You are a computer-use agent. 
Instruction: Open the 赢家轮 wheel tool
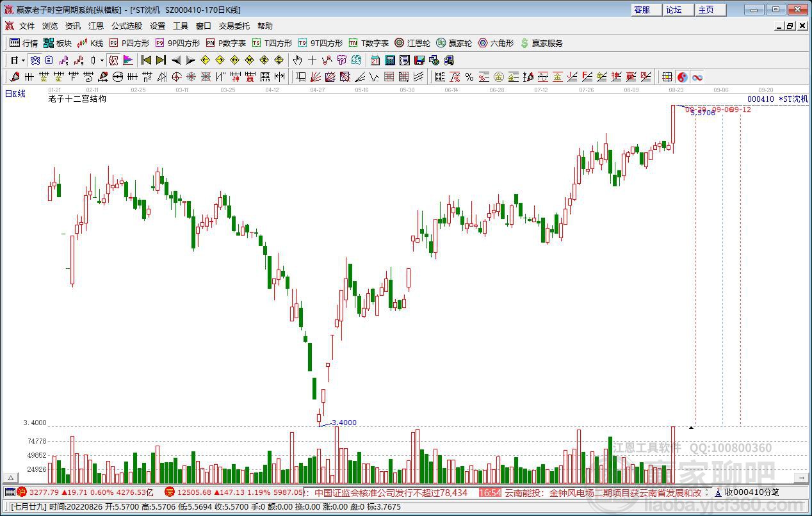pyautogui.click(x=454, y=43)
